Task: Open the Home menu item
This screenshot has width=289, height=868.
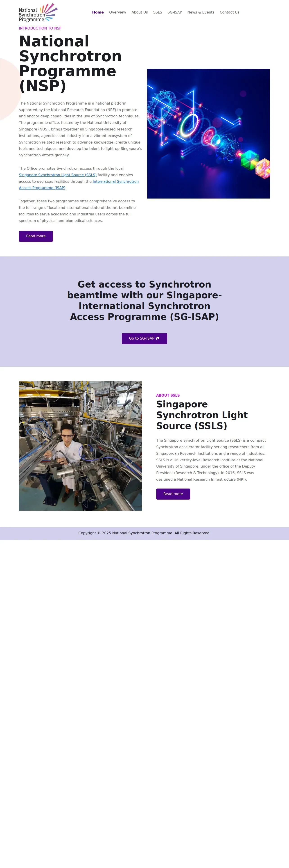Action: click(98, 12)
